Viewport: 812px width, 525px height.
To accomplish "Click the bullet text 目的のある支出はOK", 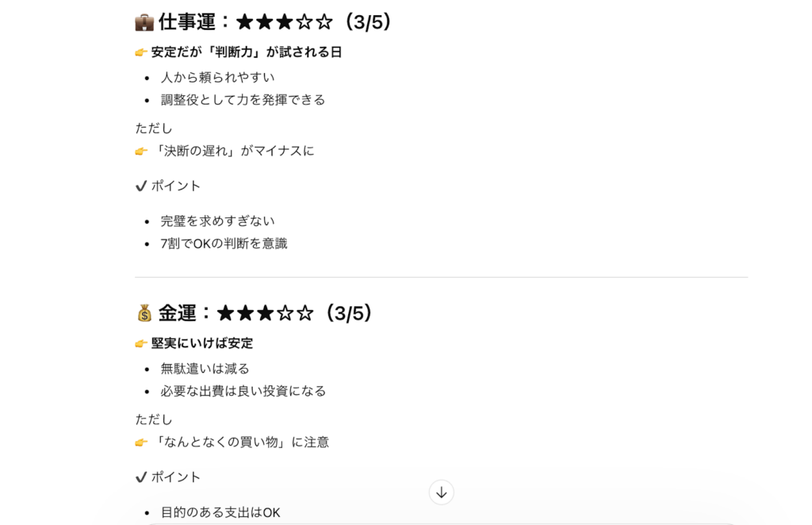I will [220, 512].
